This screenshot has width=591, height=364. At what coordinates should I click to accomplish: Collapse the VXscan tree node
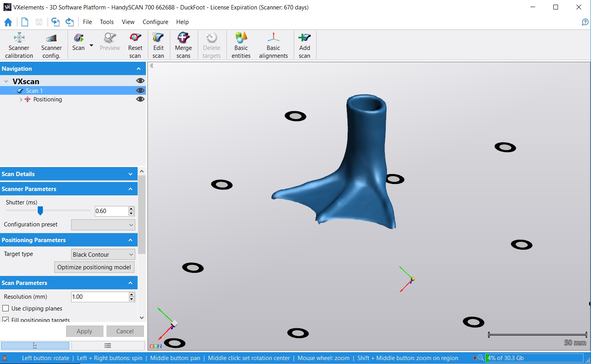6,81
